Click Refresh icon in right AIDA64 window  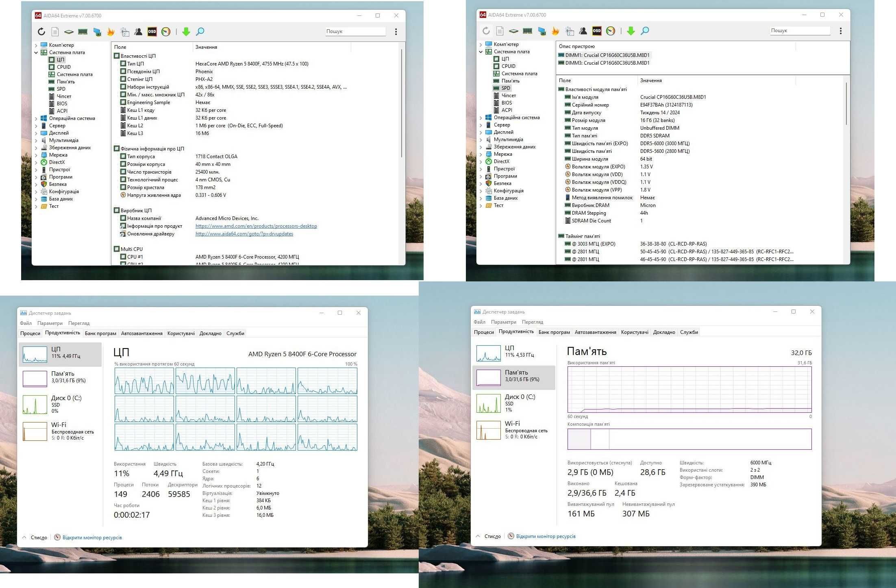[x=486, y=31]
